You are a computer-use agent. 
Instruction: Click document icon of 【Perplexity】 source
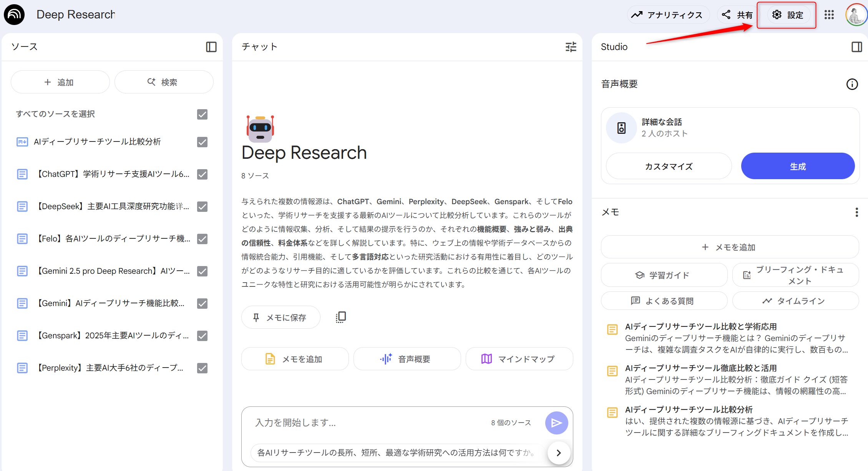pos(22,368)
